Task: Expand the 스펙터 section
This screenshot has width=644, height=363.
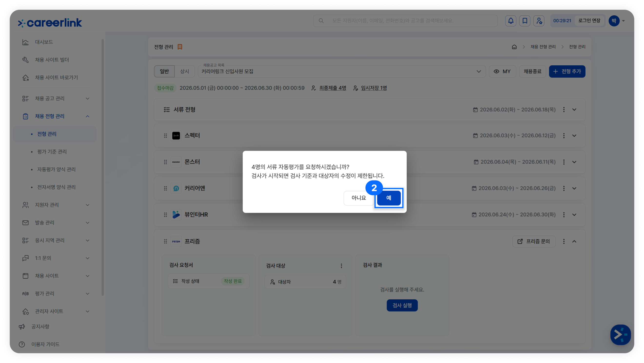Action: pos(574,136)
